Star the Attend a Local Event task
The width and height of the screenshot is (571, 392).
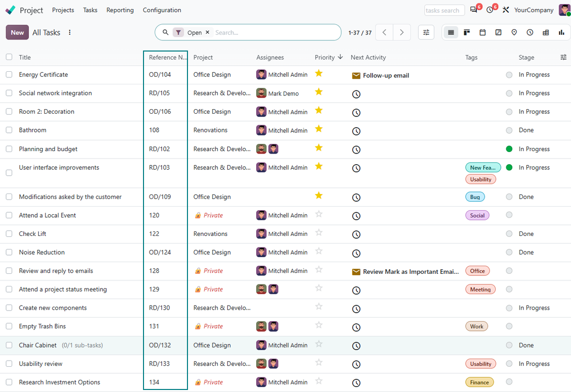[x=319, y=214]
